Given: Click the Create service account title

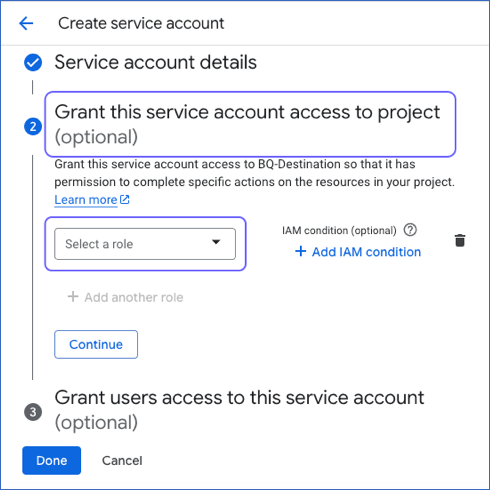Looking at the screenshot, I should coord(141,23).
